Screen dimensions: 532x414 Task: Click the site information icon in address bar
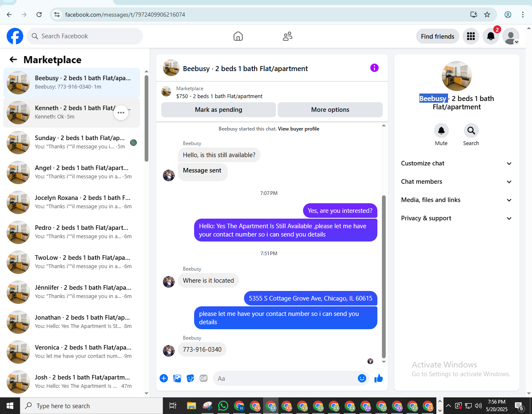tap(57, 15)
